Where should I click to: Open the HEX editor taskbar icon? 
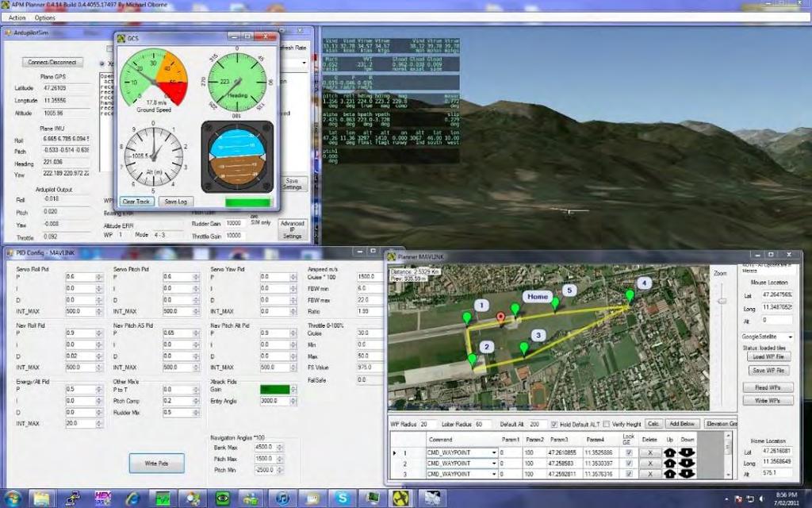tap(103, 498)
